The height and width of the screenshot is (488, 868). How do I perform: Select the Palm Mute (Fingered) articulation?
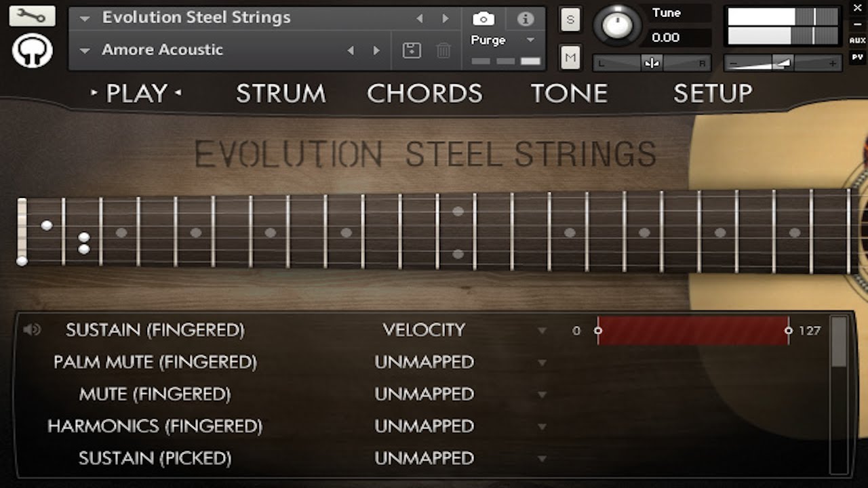pos(155,362)
